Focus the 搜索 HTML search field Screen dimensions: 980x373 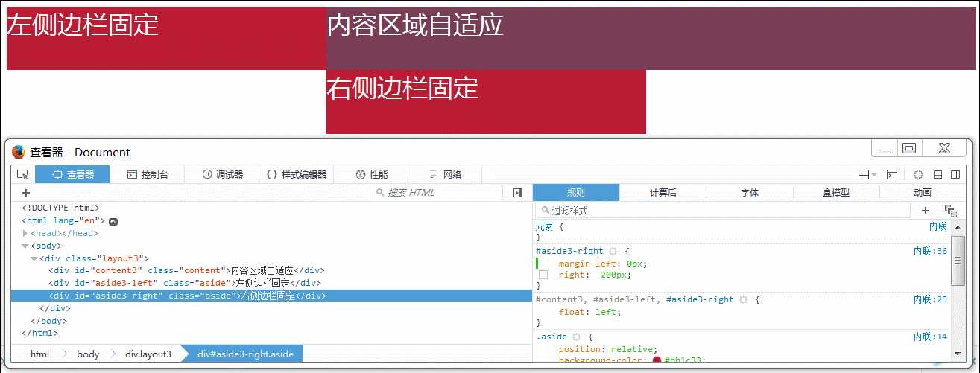click(437, 193)
